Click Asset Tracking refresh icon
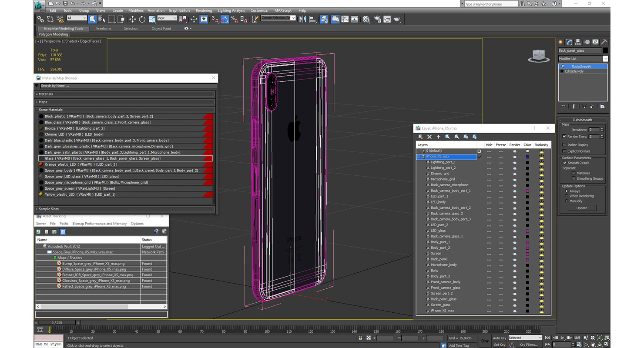The image size is (644, 348). 38,232
